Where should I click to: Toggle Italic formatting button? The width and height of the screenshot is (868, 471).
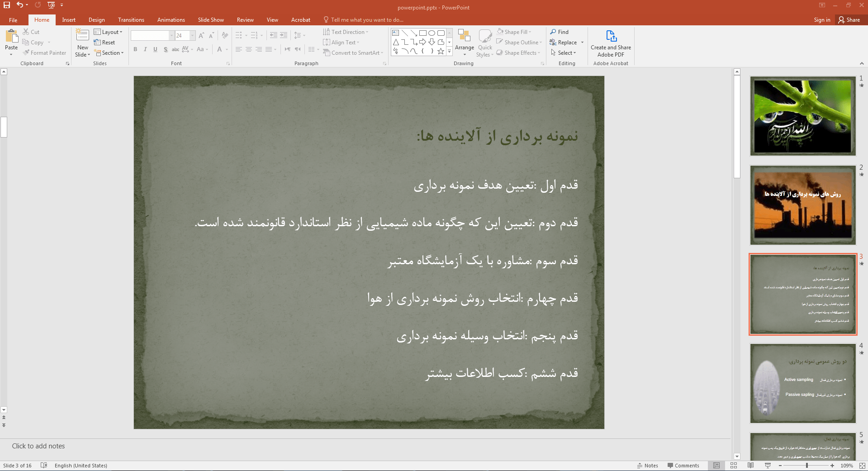[x=145, y=49]
